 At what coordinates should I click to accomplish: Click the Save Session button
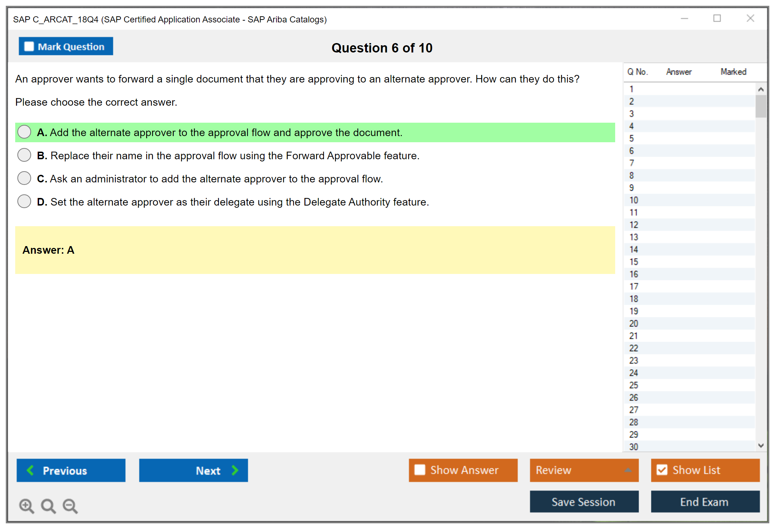584,502
